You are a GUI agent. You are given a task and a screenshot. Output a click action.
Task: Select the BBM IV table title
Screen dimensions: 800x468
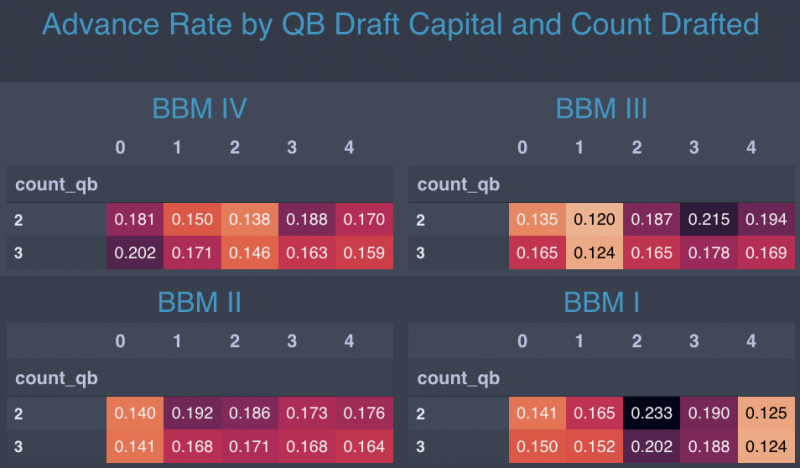coord(200,108)
